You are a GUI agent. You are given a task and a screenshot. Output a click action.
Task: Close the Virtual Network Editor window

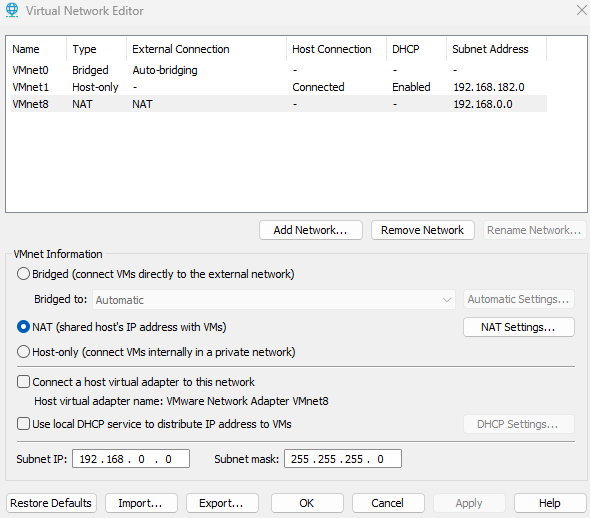click(582, 10)
